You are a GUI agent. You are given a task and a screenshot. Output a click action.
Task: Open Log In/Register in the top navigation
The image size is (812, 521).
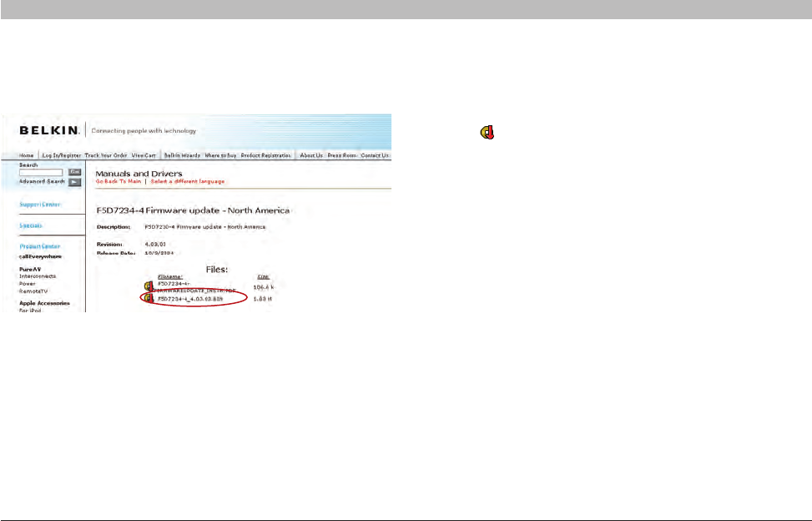tap(62, 155)
